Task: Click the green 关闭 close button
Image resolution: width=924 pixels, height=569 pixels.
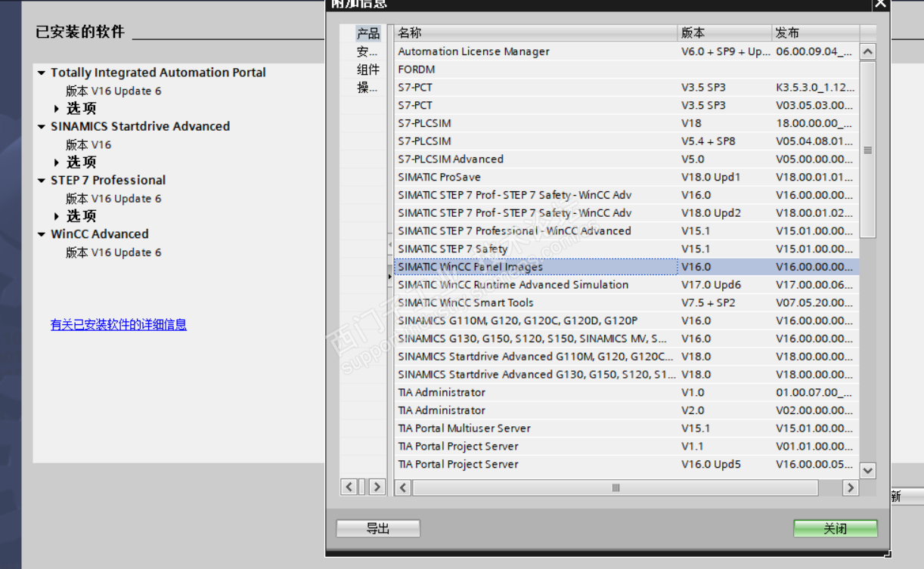Action: click(836, 529)
